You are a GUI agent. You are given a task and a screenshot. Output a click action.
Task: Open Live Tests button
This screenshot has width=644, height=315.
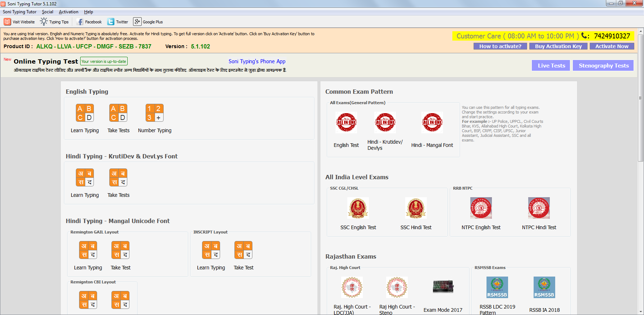(x=551, y=65)
